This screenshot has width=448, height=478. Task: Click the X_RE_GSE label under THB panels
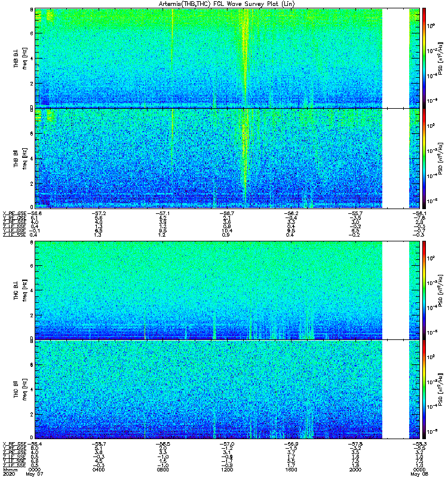click(14, 213)
